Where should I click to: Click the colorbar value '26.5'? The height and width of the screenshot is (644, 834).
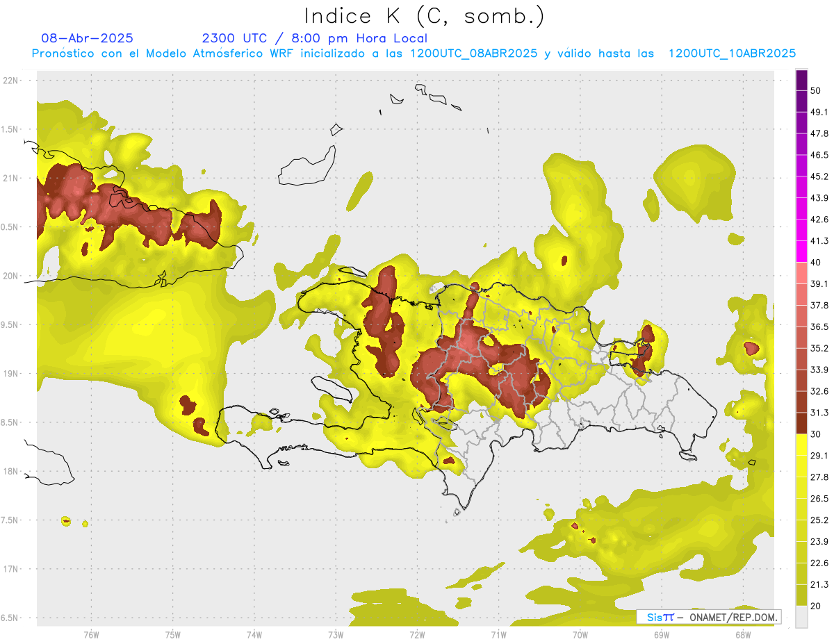click(819, 499)
